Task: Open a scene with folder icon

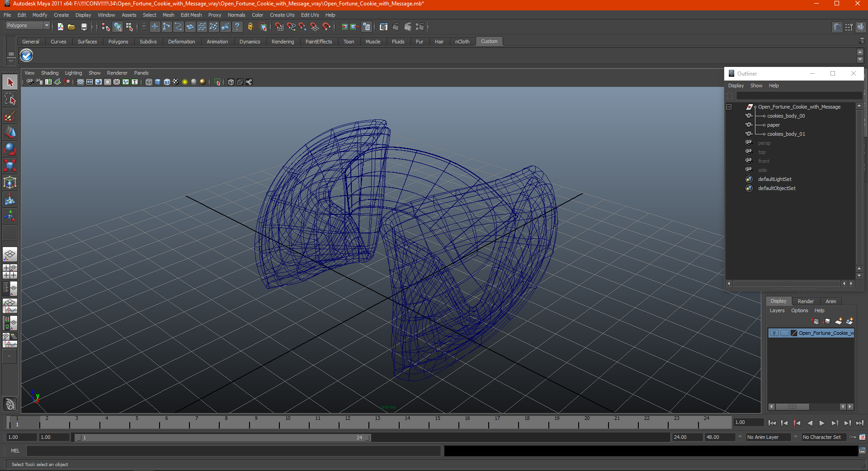Action: (x=71, y=27)
